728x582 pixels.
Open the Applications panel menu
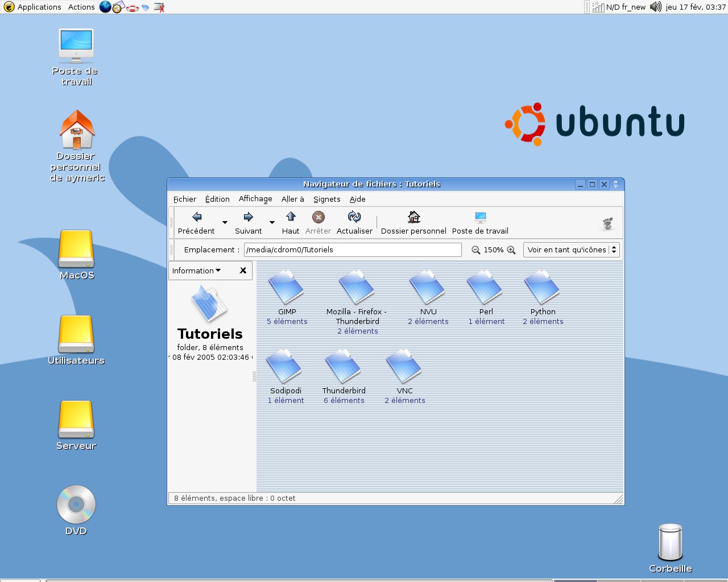pos(32,7)
